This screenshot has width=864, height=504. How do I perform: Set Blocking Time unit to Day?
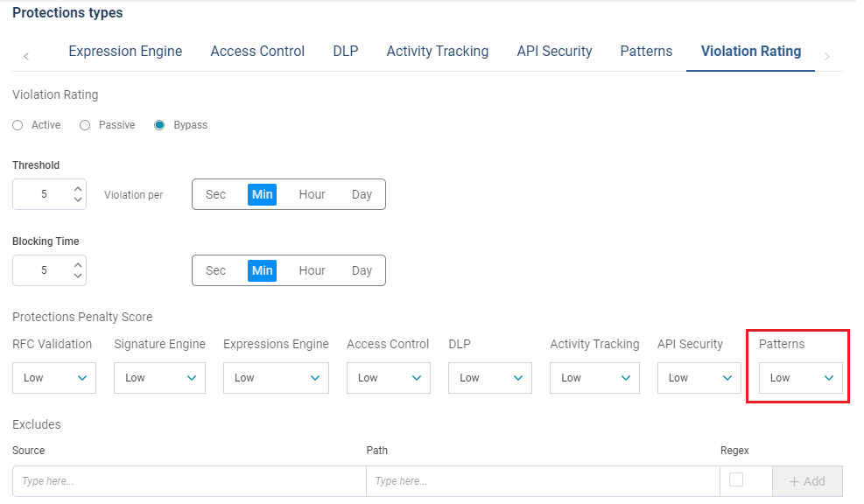pos(362,270)
